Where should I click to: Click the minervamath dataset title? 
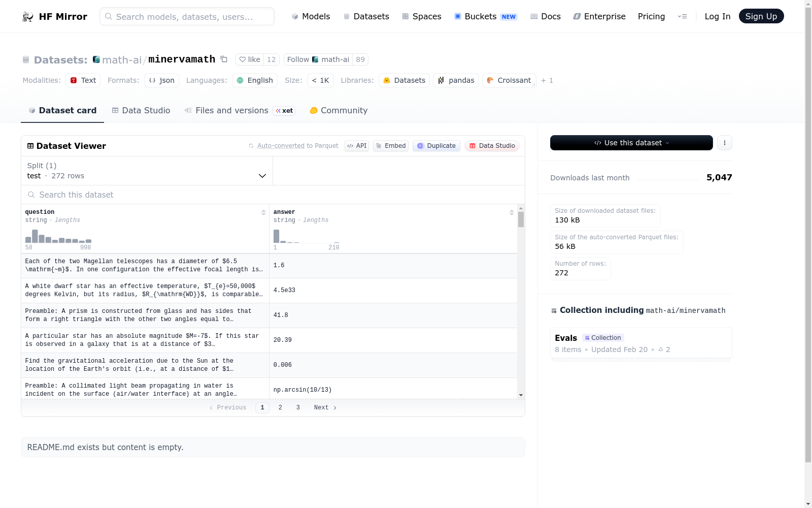(x=182, y=59)
